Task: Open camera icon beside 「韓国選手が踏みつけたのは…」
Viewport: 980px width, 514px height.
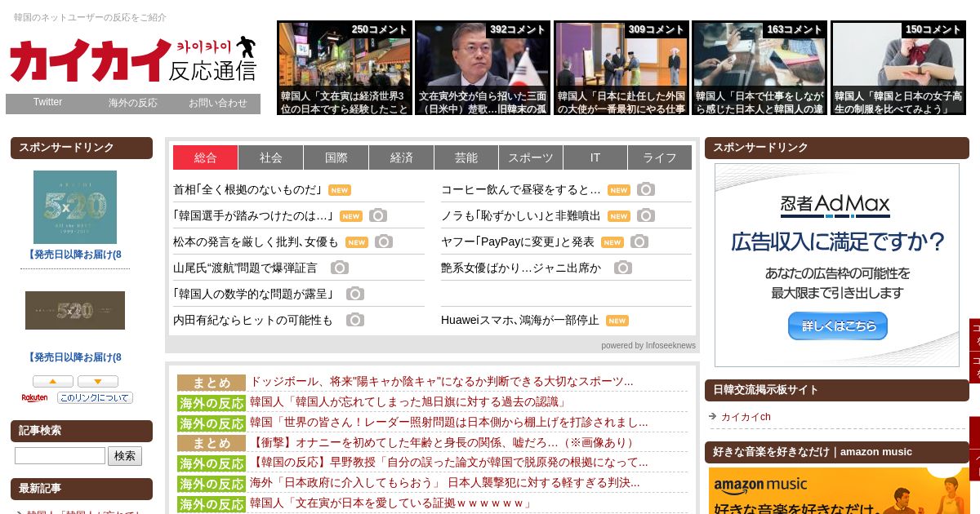Action: pos(377,215)
